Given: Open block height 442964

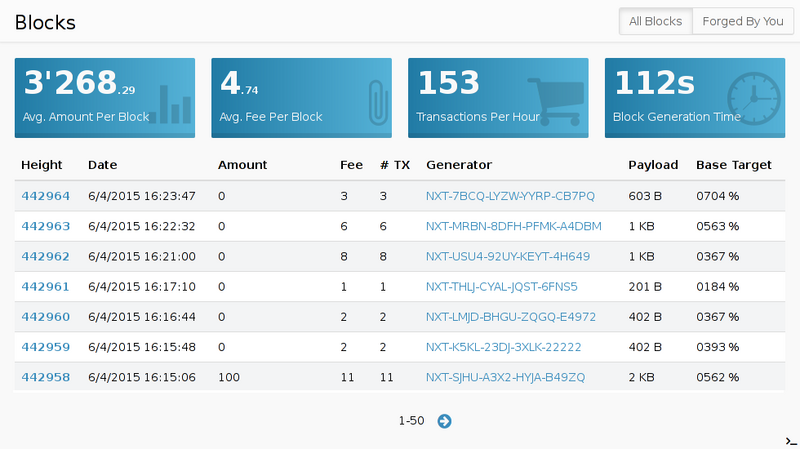Looking at the screenshot, I should (45, 196).
